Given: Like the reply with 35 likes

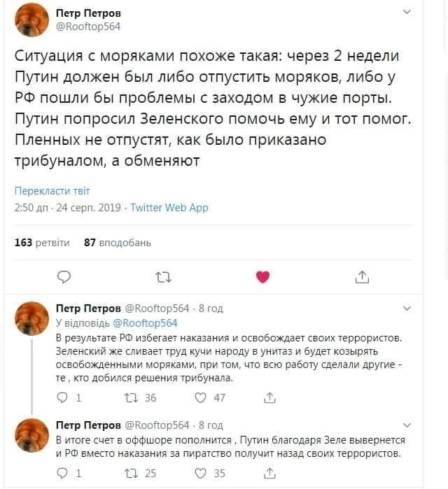Looking at the screenshot, I should tap(210, 474).
